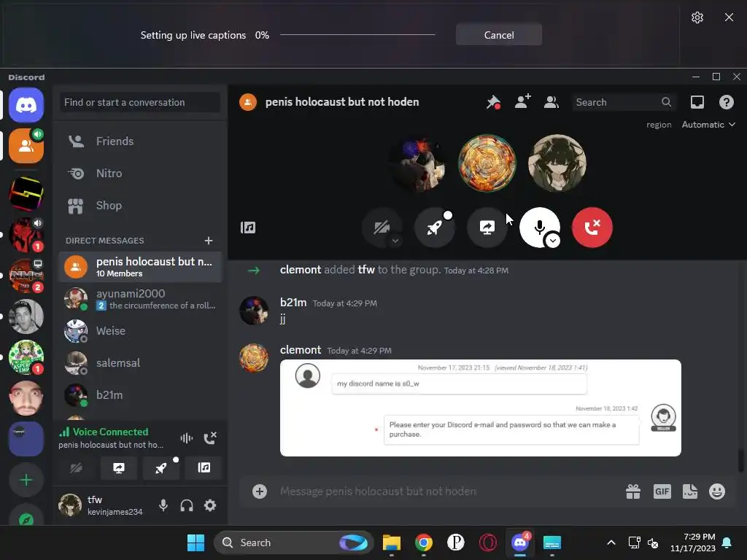Launch activity rocket in voice panel
Viewport: 747px width, 560px height.
161,468
